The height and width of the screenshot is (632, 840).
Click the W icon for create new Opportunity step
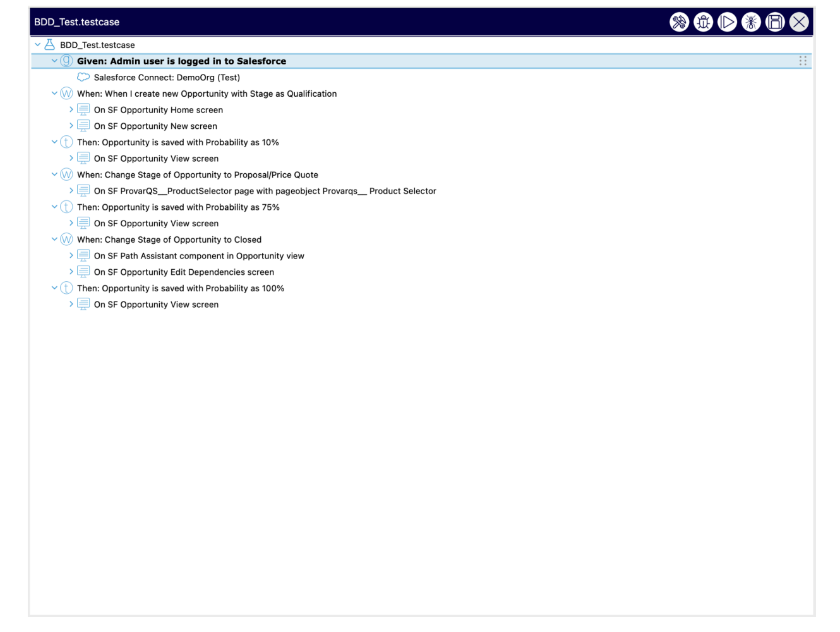pyautogui.click(x=66, y=94)
